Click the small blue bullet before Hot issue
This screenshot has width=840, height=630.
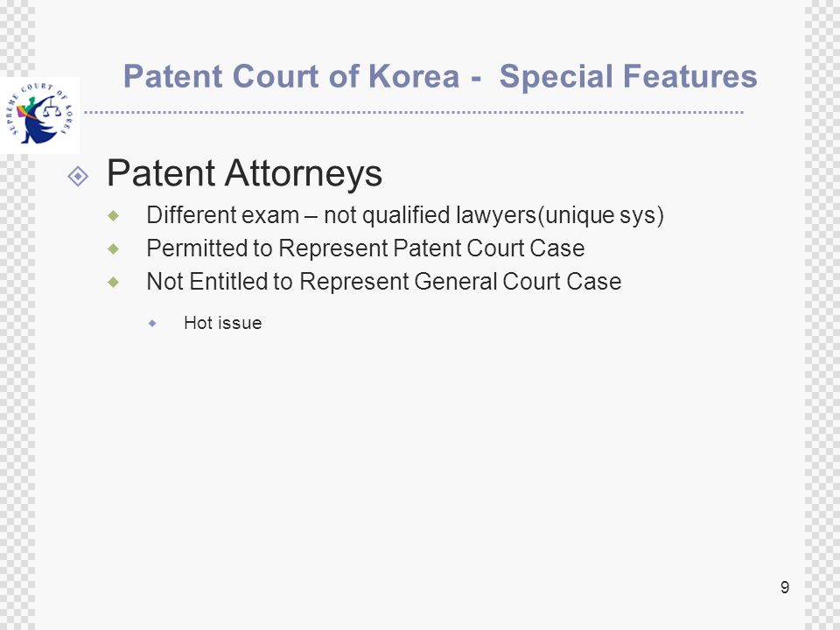point(152,324)
